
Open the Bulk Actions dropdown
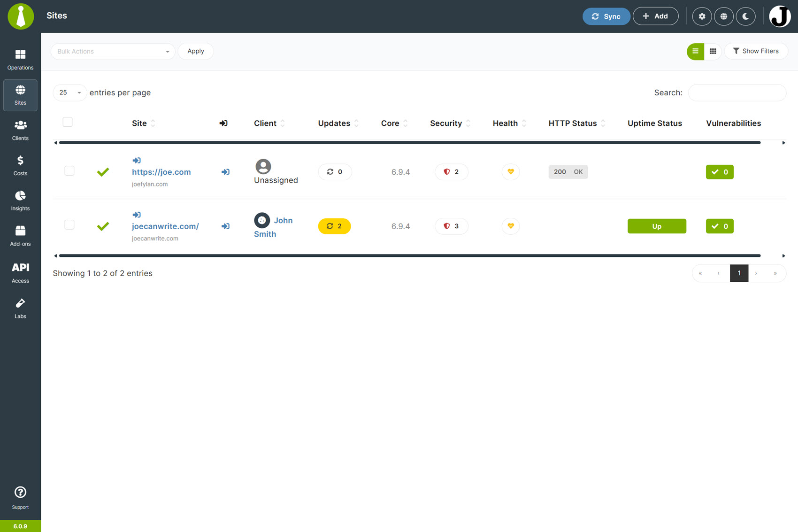113,51
